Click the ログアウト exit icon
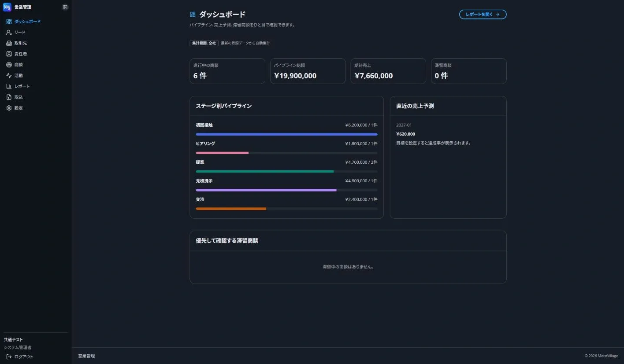The width and height of the screenshot is (624, 364). click(9, 357)
